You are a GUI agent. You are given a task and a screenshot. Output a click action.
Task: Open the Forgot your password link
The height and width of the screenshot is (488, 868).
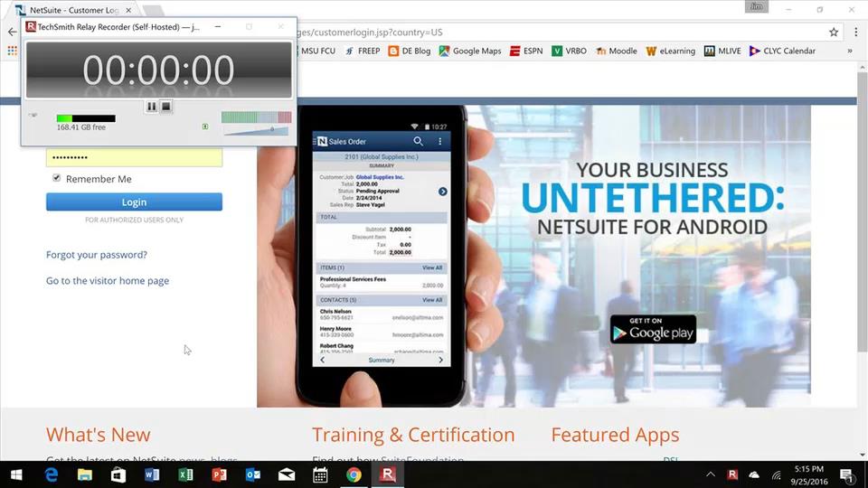[x=97, y=255]
